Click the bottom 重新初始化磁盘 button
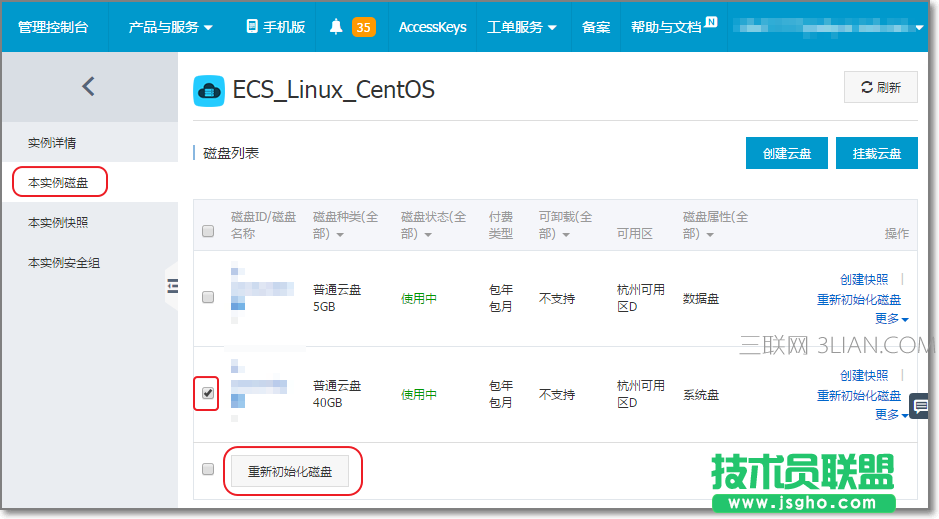The width and height of the screenshot is (939, 519). 290,470
